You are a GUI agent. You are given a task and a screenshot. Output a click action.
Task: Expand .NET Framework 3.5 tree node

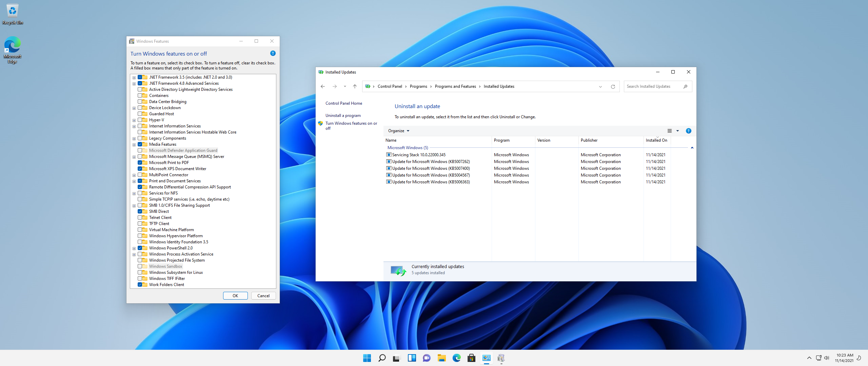(134, 78)
